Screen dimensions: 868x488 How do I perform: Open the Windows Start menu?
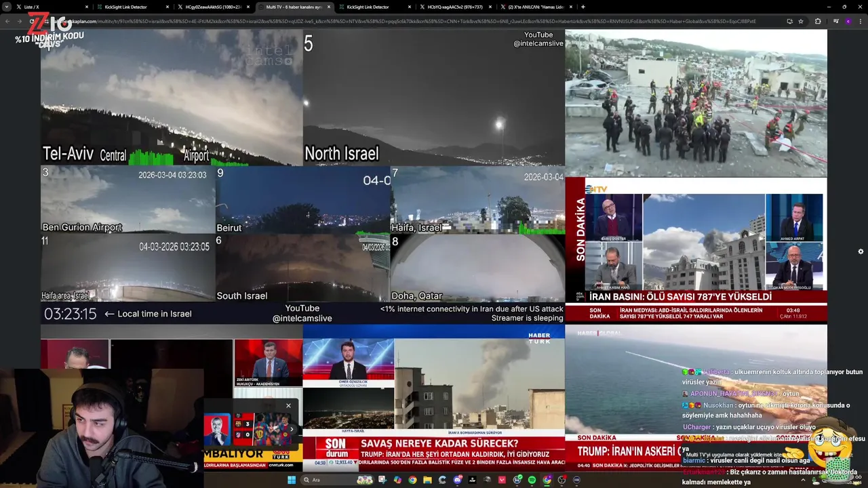tap(292, 480)
